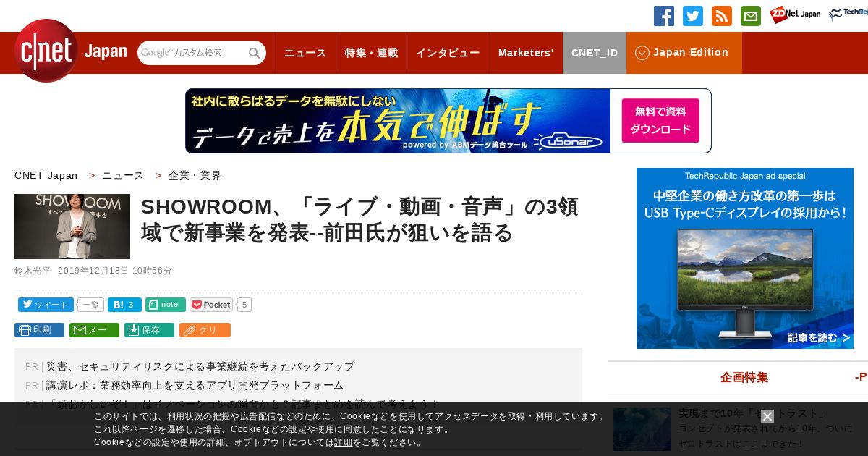Screen dimensions: 868x456
Task: Click author name 鈴木光平
Action: 33,271
